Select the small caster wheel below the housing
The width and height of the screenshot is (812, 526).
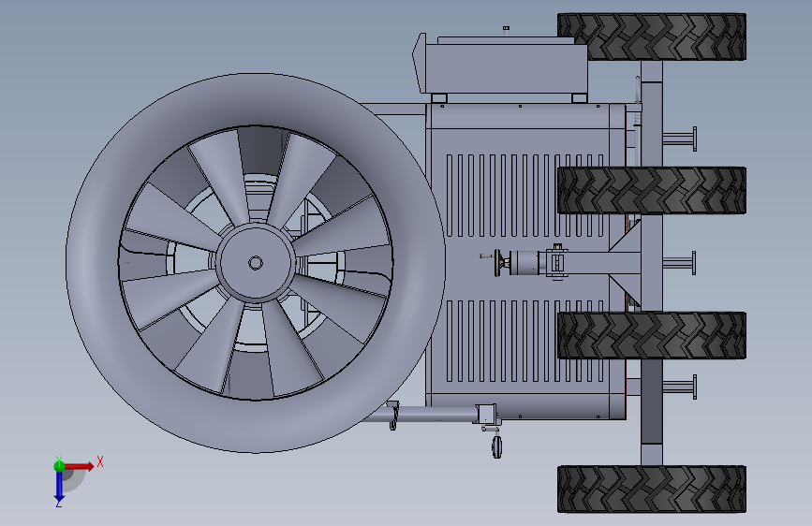pos(496,446)
